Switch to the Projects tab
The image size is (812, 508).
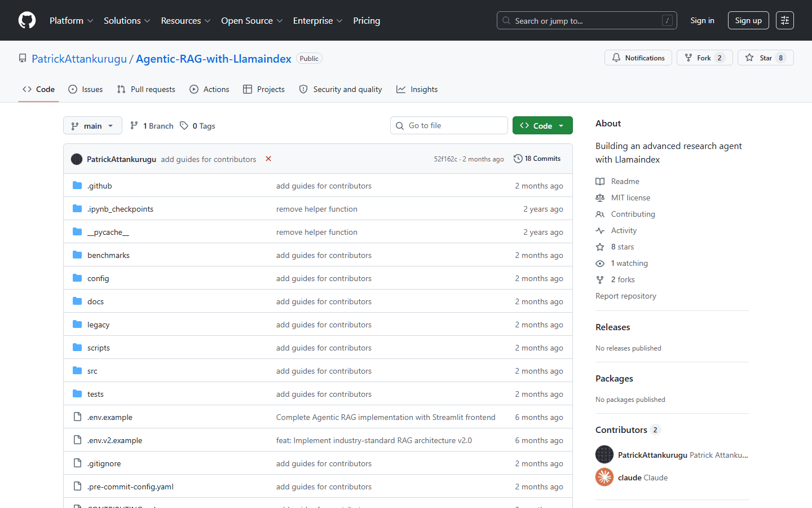click(x=264, y=89)
